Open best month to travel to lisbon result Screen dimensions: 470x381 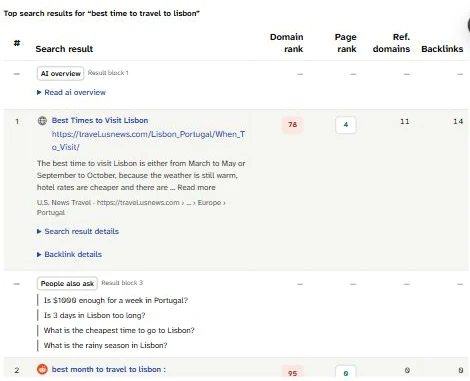tap(109, 369)
